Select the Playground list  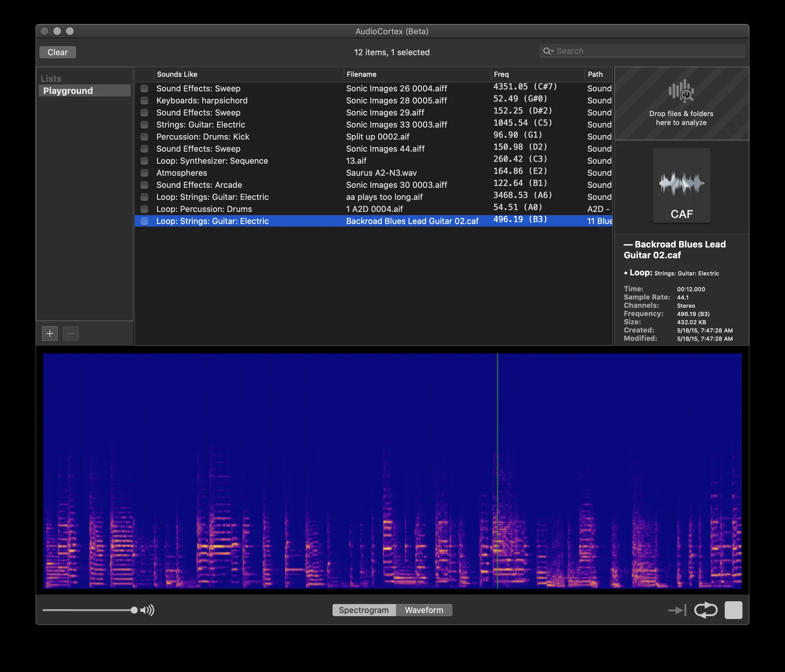click(x=85, y=91)
